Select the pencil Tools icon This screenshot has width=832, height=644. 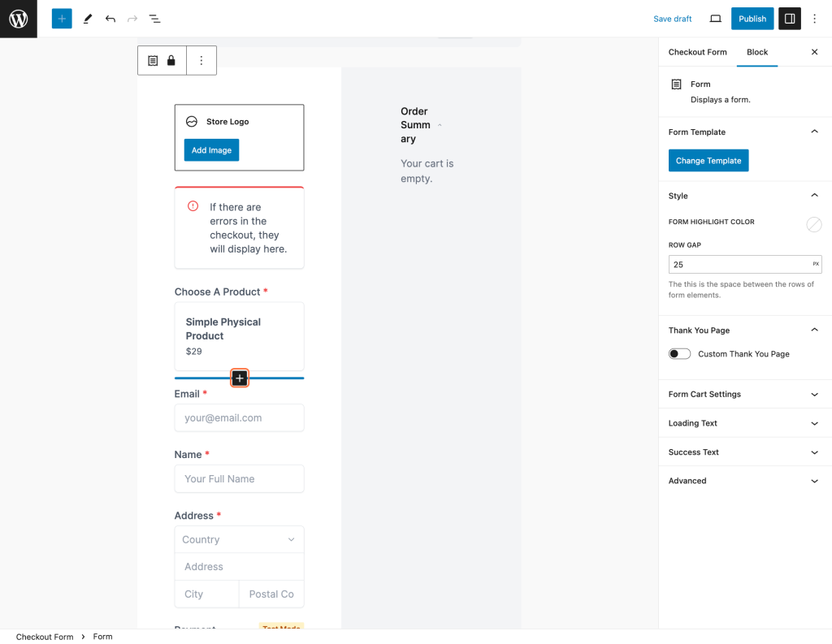[88, 19]
